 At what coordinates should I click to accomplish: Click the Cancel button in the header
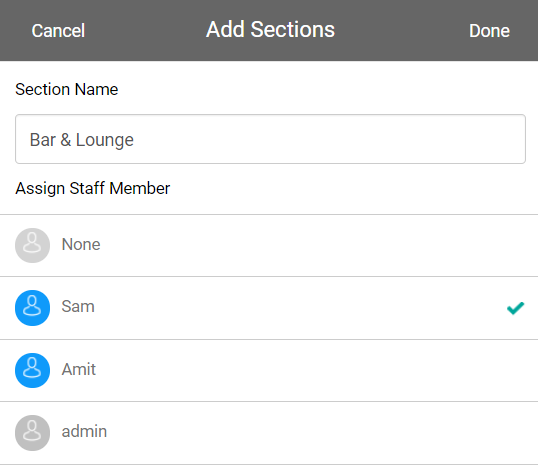pos(58,31)
